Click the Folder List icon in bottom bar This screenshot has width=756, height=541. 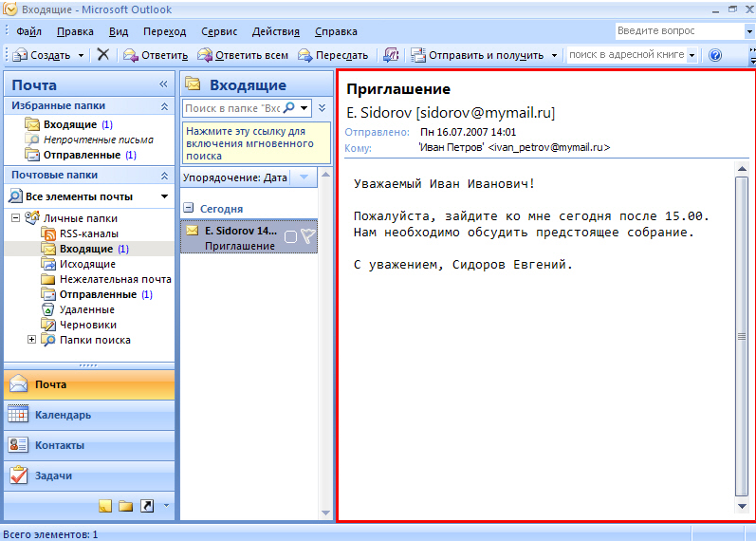126,506
